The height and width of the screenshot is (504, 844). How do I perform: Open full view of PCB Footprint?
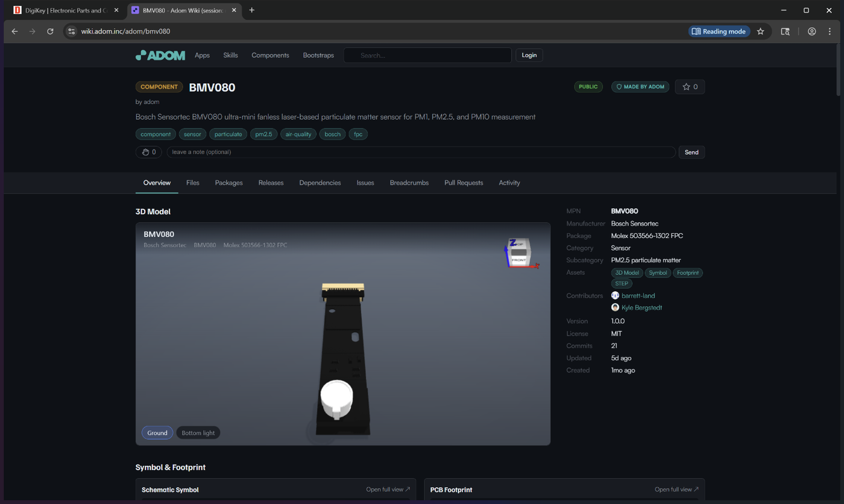[x=677, y=490]
